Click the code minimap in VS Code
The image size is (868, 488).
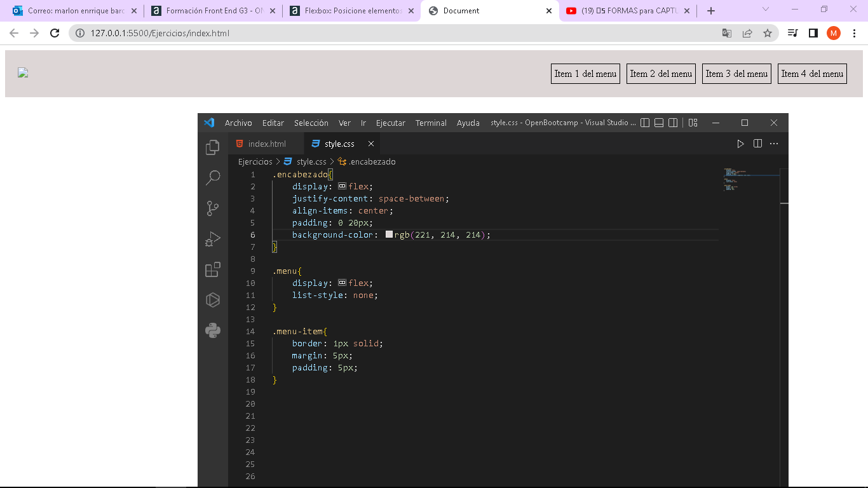pyautogui.click(x=750, y=180)
